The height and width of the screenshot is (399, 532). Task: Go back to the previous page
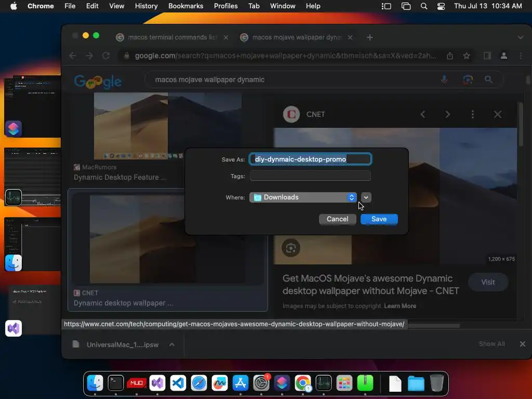(72, 56)
